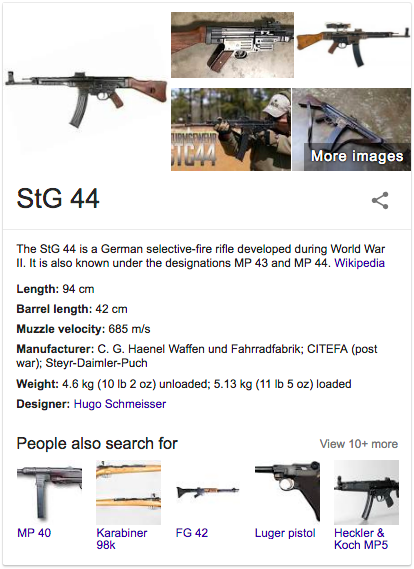Click the Karabiner 98k rifle image
Screen dimensions: 414x569
[128, 492]
